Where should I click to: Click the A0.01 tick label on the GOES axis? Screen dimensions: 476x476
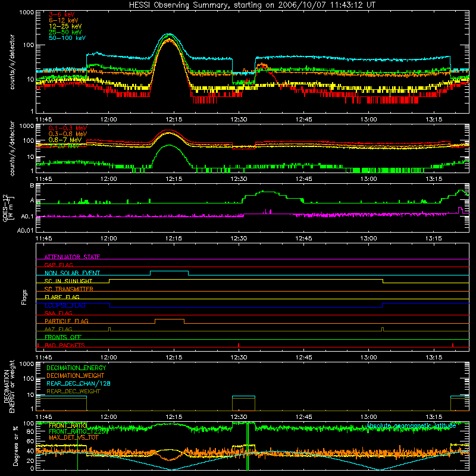(26, 230)
